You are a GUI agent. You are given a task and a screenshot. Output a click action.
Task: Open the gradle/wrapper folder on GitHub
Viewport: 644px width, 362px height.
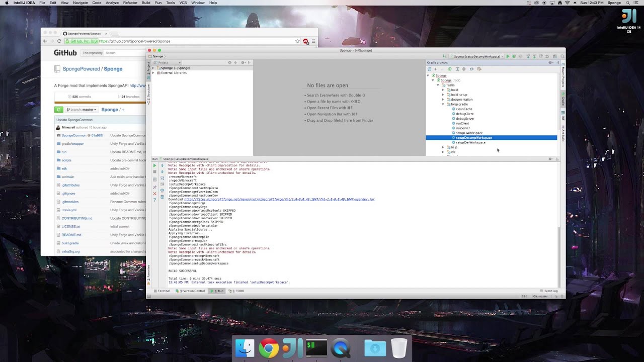point(72,144)
